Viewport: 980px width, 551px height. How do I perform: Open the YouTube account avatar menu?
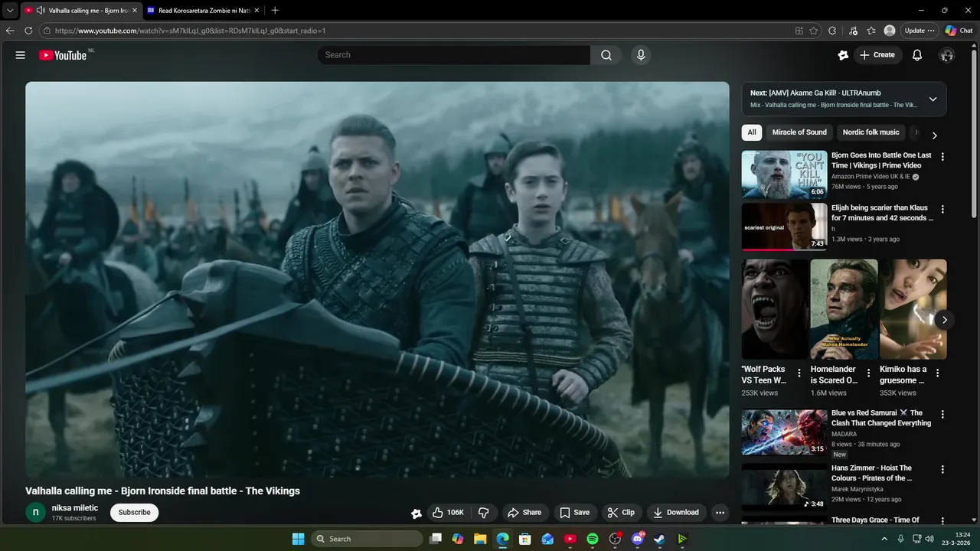(947, 55)
